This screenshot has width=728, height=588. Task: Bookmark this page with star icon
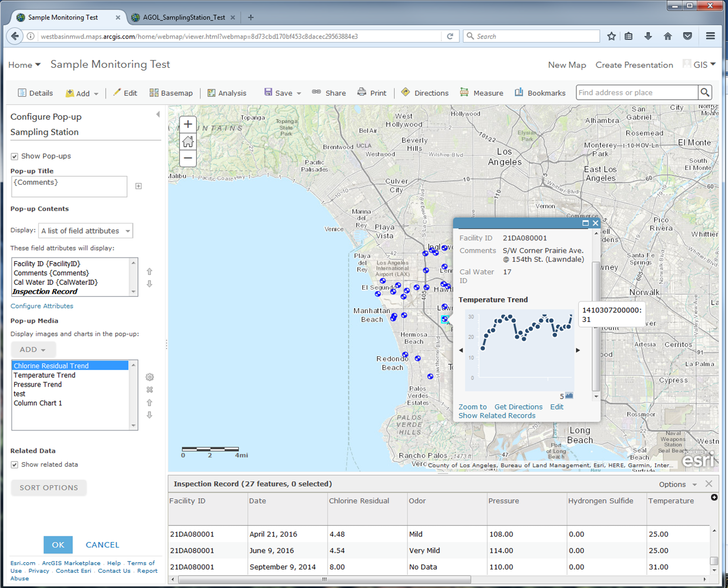611,36
